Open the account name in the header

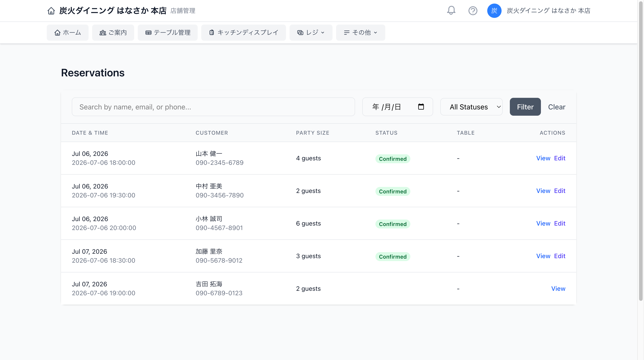coord(549,11)
